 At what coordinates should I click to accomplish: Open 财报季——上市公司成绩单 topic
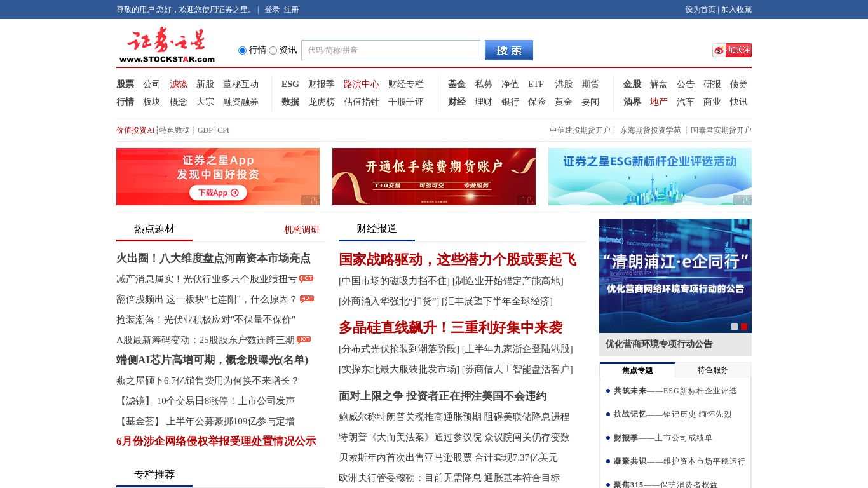pyautogui.click(x=663, y=438)
